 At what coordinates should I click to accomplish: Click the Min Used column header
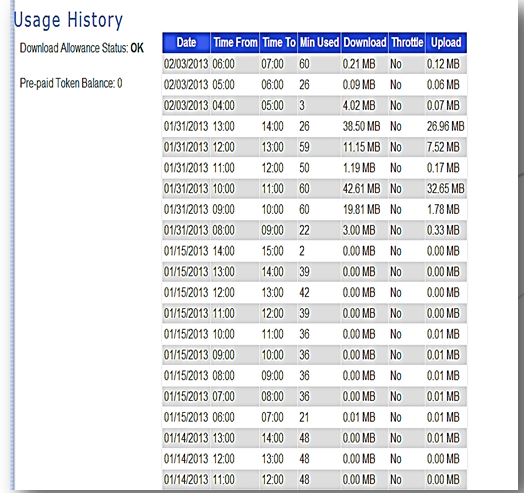[319, 42]
